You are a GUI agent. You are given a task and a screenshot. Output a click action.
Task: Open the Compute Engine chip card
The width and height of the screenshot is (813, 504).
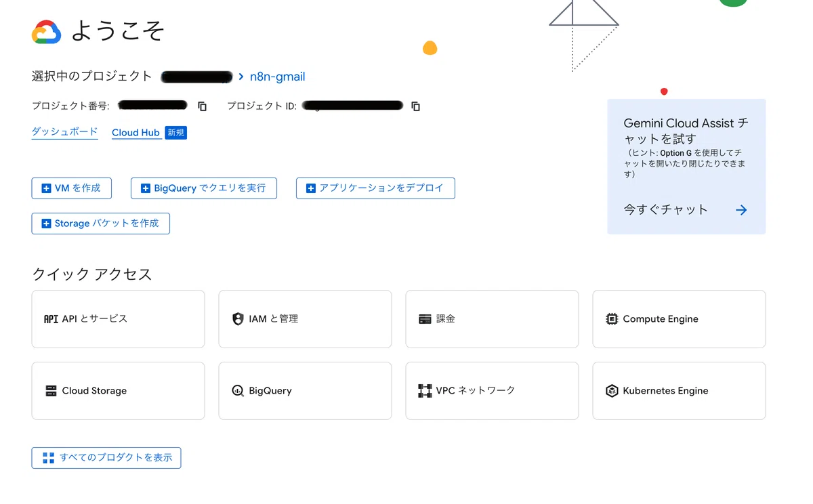(x=679, y=319)
